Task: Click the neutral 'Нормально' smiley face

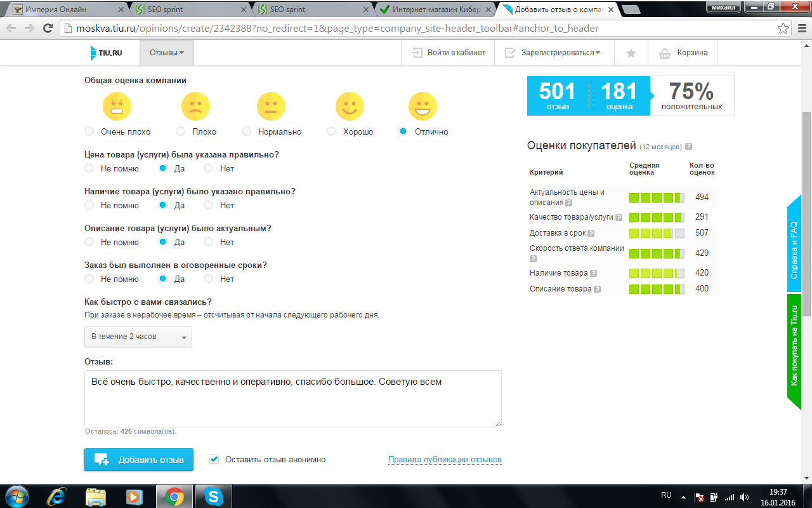Action: click(x=271, y=106)
